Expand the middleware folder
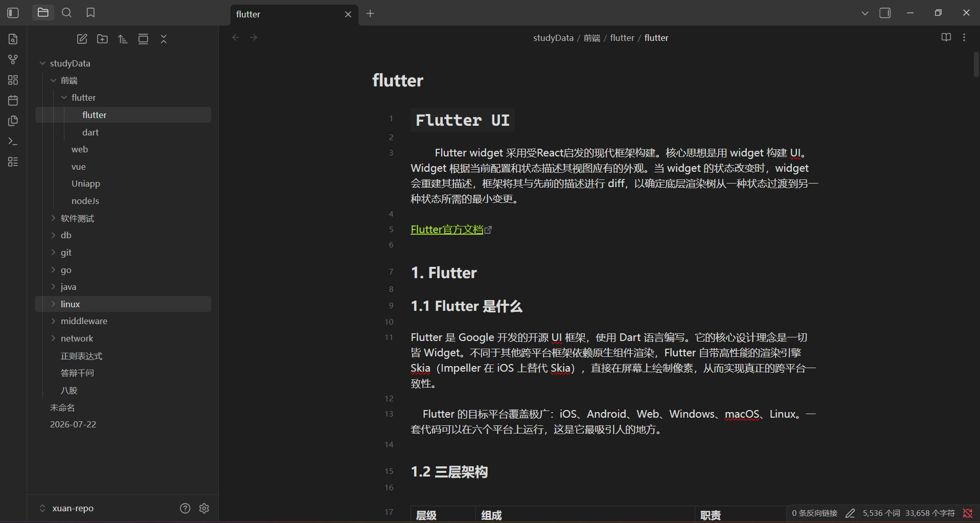The height and width of the screenshot is (523, 980). (x=53, y=321)
